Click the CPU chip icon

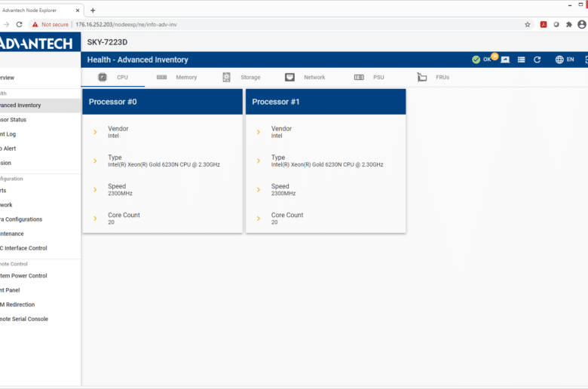coord(103,78)
